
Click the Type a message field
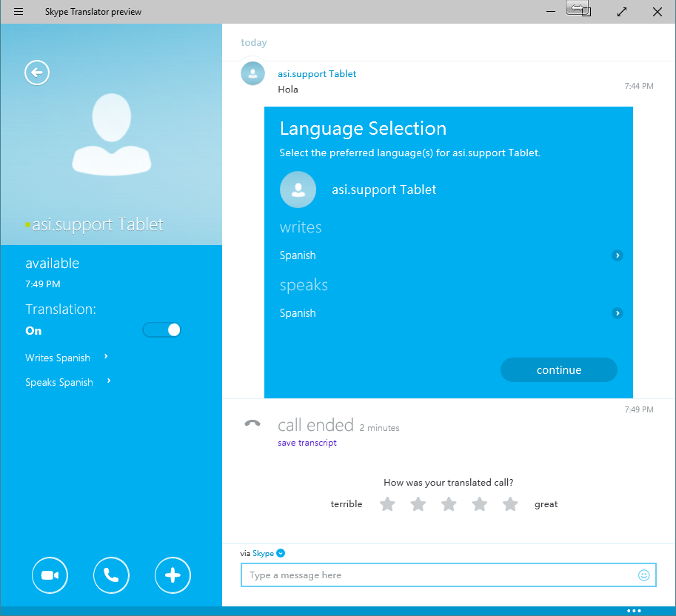click(437, 575)
